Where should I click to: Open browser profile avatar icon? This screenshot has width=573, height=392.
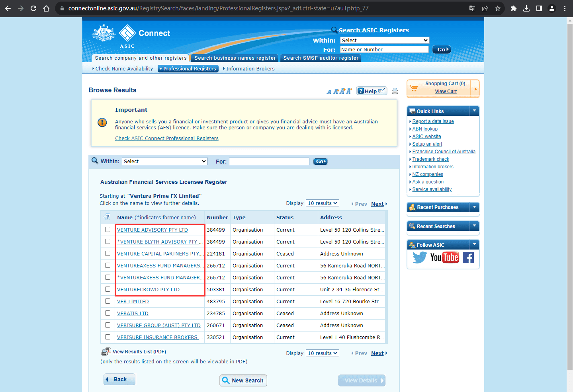tap(552, 8)
